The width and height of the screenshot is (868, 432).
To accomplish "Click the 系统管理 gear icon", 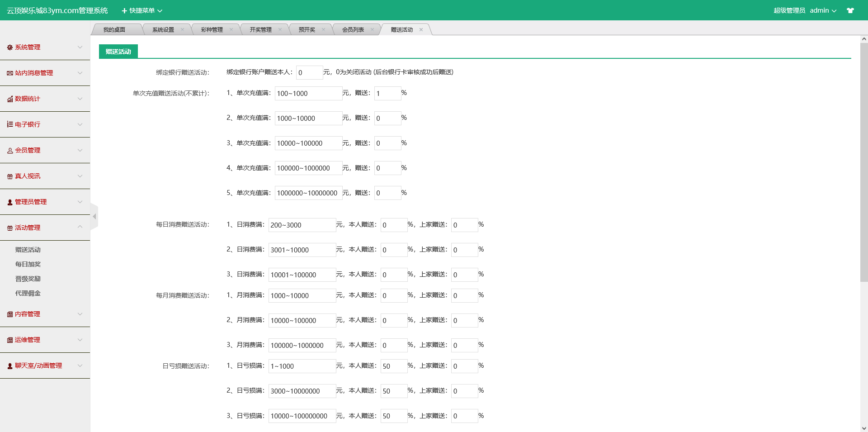I will pos(9,47).
